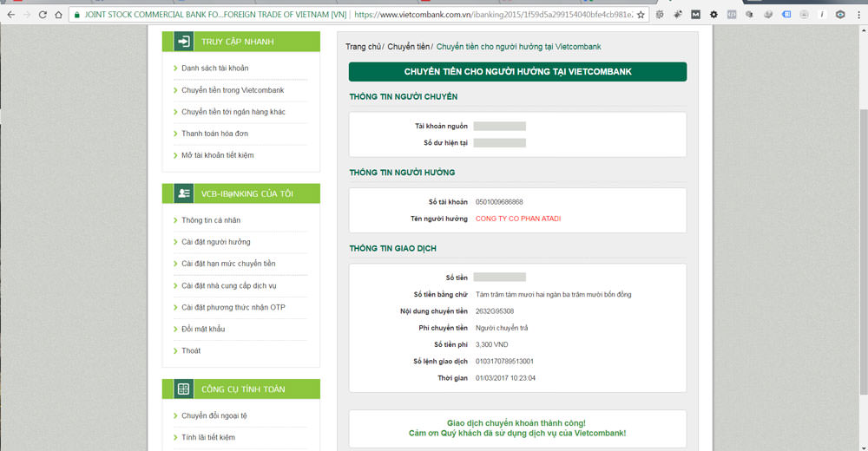The image size is (868, 451).
Task: Click the green padlock secure site icon
Action: [76, 15]
